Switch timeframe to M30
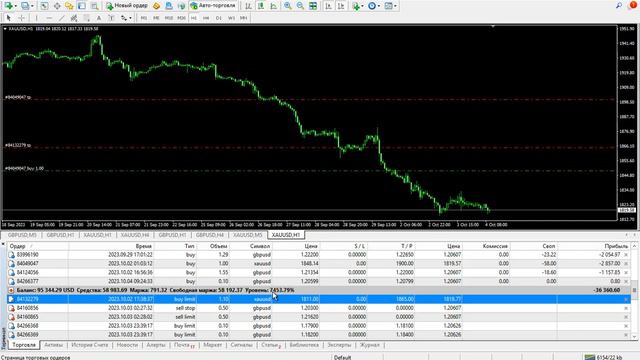This screenshot has width=640, height=360. pyautogui.click(x=181, y=18)
